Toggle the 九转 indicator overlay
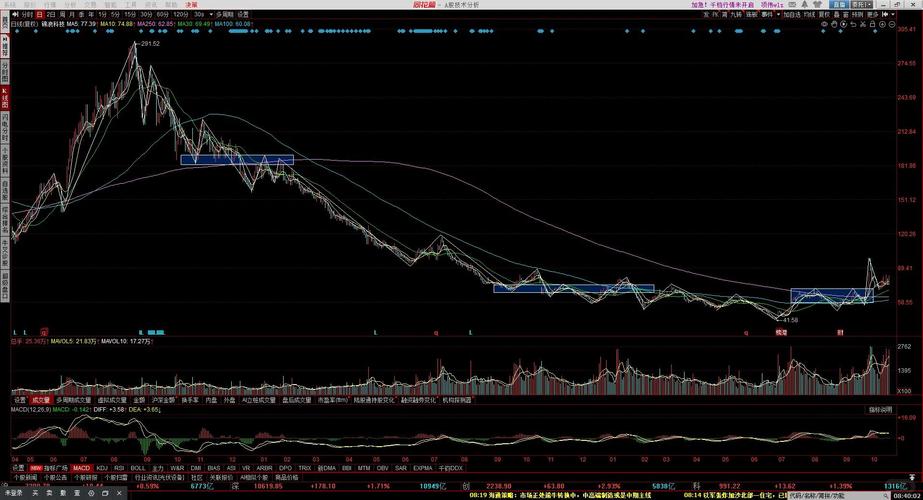Screen dimensions: 923x500 [737, 15]
